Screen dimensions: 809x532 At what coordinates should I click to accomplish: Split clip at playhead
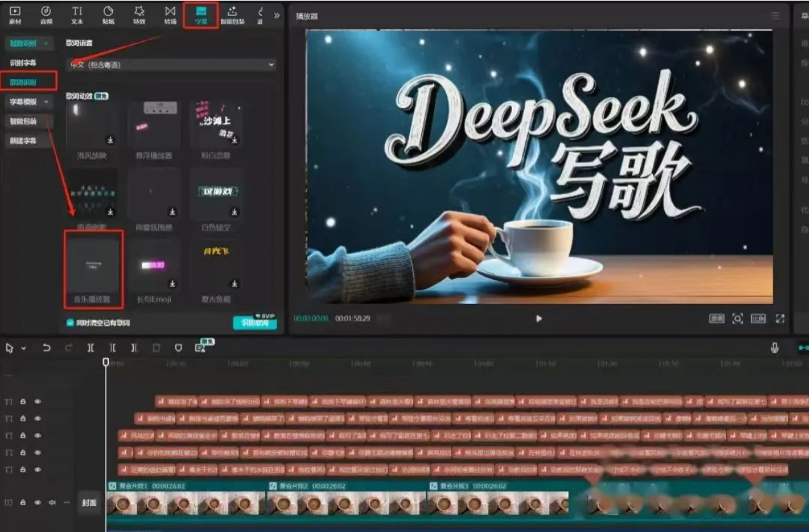pos(91,348)
